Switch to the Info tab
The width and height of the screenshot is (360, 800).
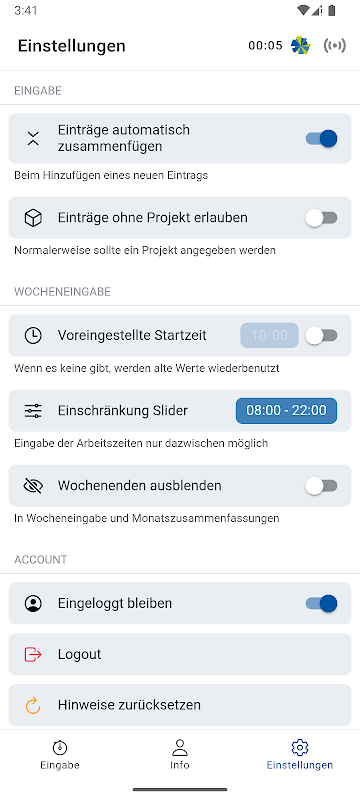(x=179, y=755)
